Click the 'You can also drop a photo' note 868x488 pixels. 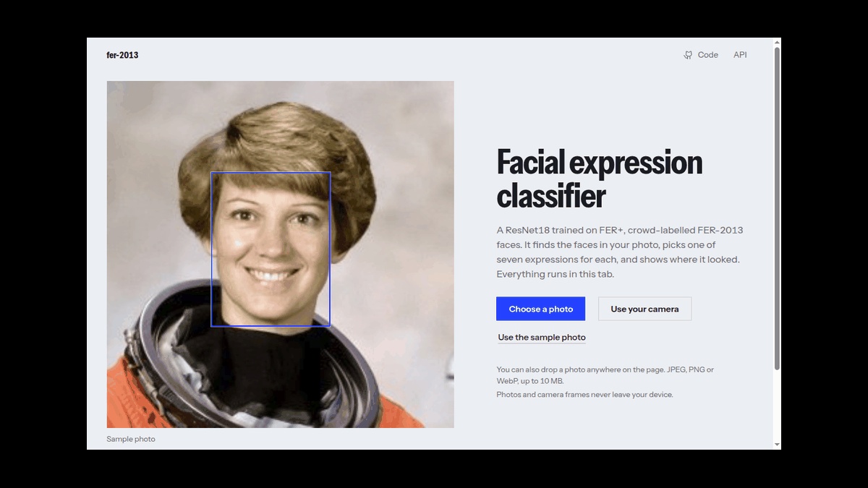[605, 375]
